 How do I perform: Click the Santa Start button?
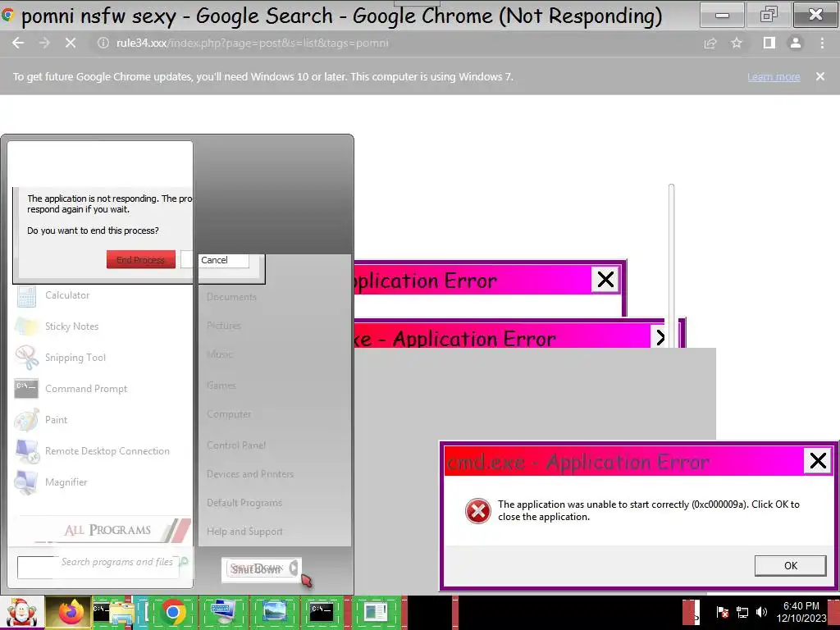[x=21, y=612]
